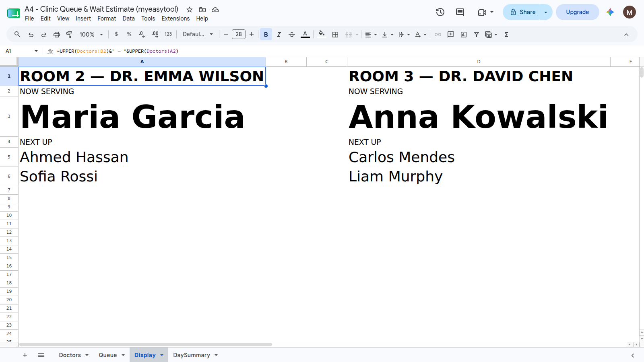Viewport: 644px width, 362px height.
Task: Click the Upgrade button
Action: (577, 12)
